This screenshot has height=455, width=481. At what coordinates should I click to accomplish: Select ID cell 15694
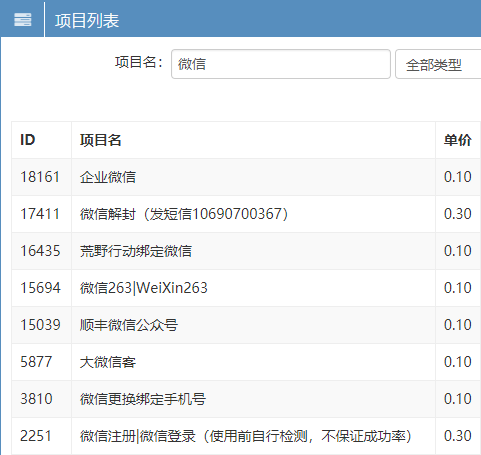40,288
